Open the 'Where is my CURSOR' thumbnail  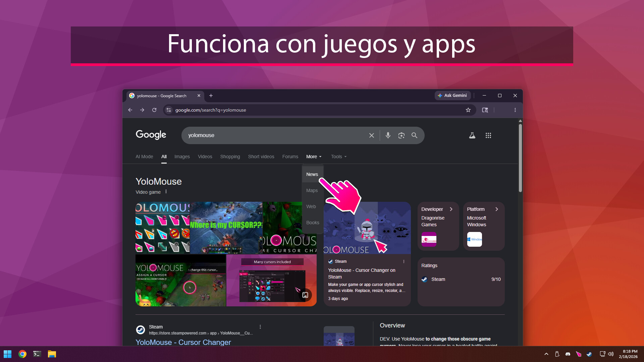(x=226, y=228)
